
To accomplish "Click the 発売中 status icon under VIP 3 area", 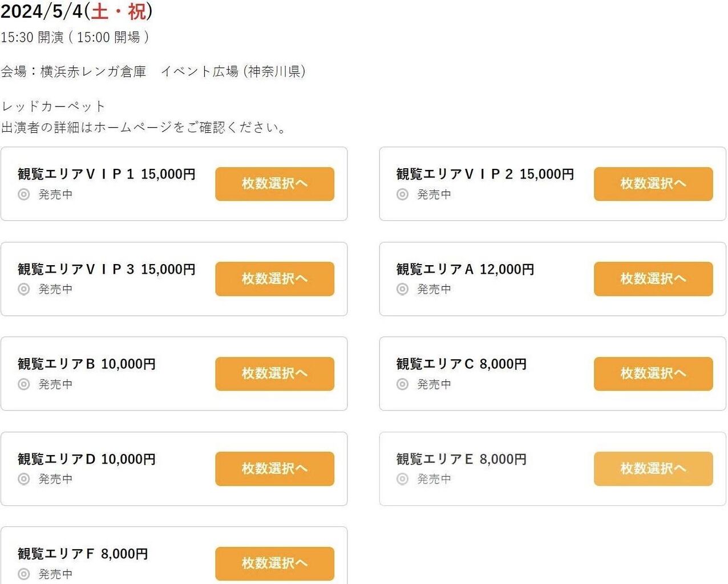I will click(x=24, y=289).
